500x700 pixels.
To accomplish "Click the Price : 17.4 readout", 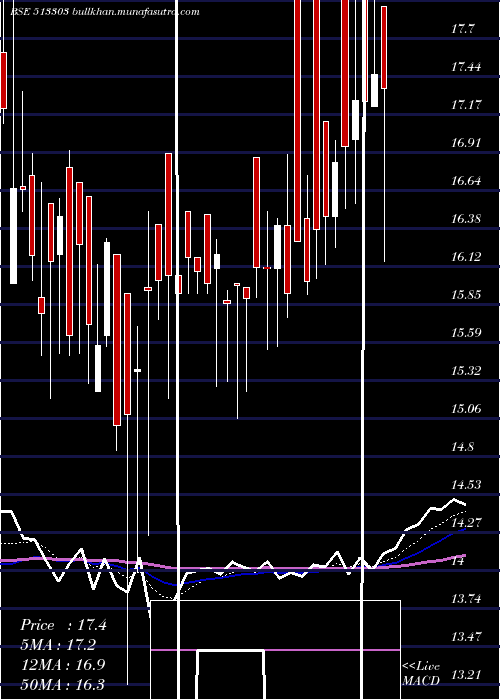I will click(63, 625).
